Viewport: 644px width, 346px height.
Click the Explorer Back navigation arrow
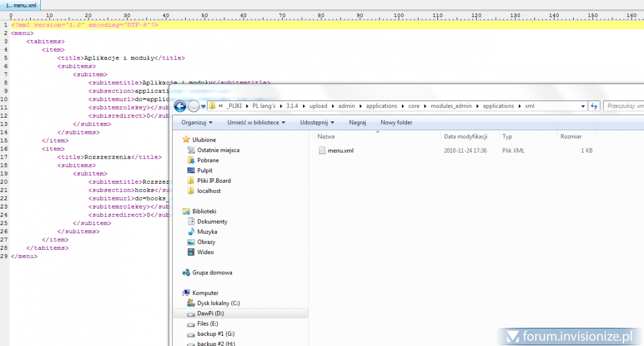[x=180, y=106]
